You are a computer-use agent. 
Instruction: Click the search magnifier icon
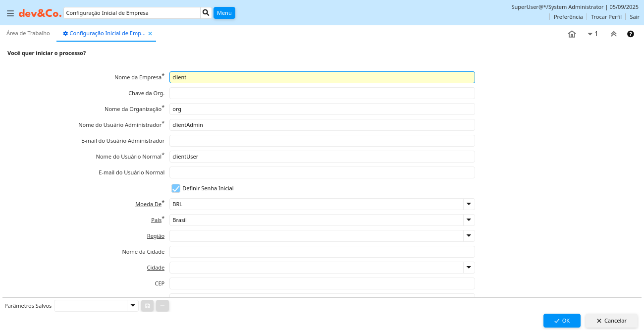tap(206, 13)
